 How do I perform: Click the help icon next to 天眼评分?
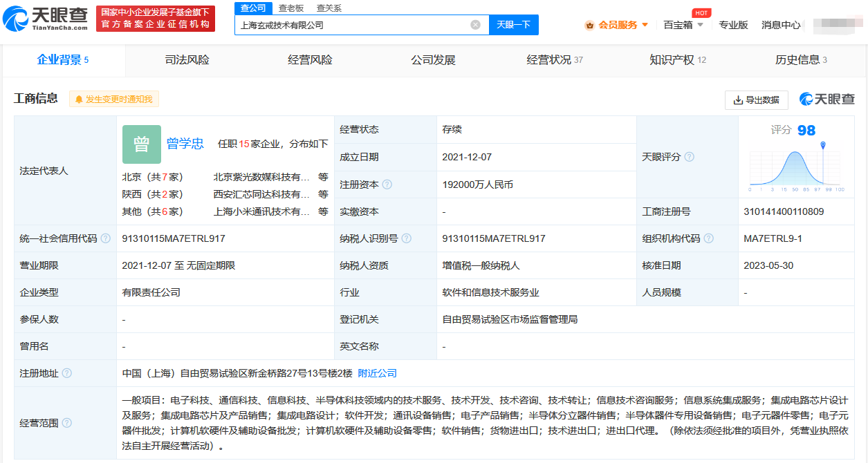pyautogui.click(x=690, y=157)
